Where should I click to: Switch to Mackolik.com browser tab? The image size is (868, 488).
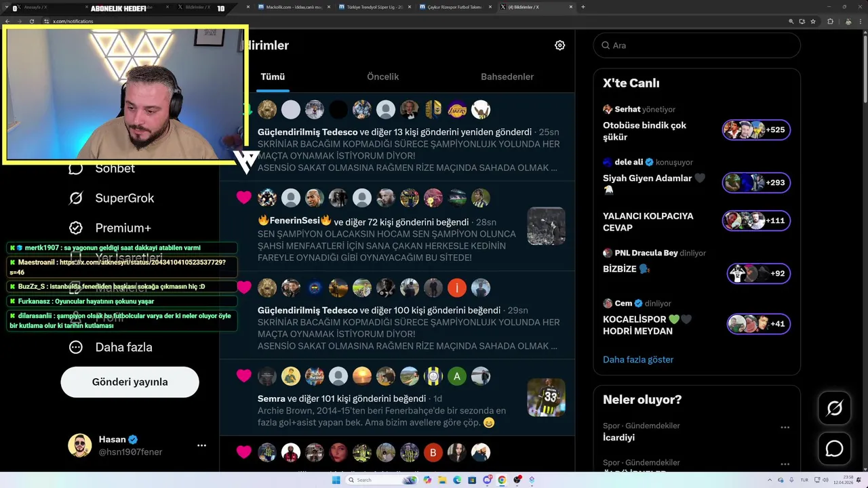point(295,7)
